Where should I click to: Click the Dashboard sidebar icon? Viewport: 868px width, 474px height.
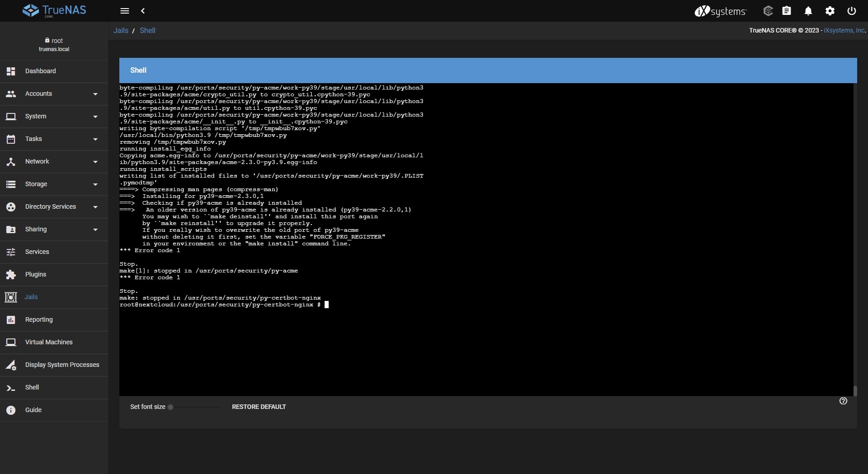pyautogui.click(x=11, y=71)
